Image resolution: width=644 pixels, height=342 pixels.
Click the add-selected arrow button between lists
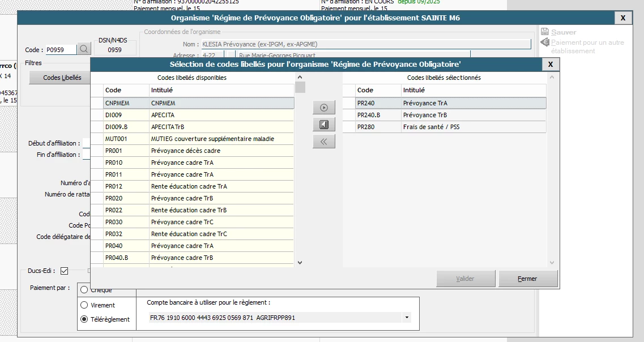pyautogui.click(x=324, y=108)
